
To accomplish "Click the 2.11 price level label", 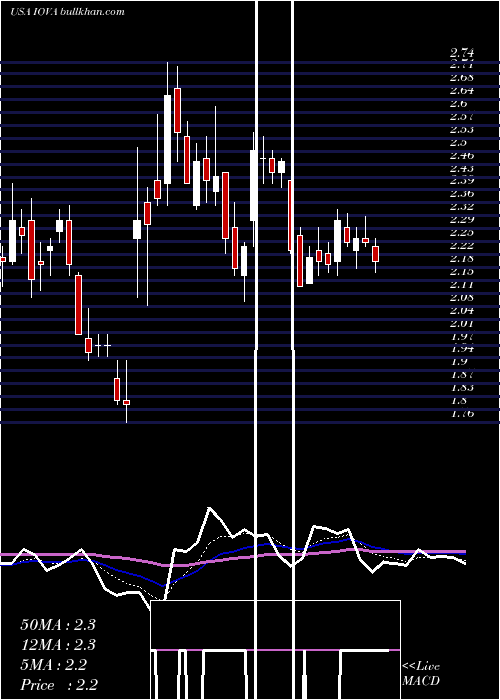I will [462, 284].
